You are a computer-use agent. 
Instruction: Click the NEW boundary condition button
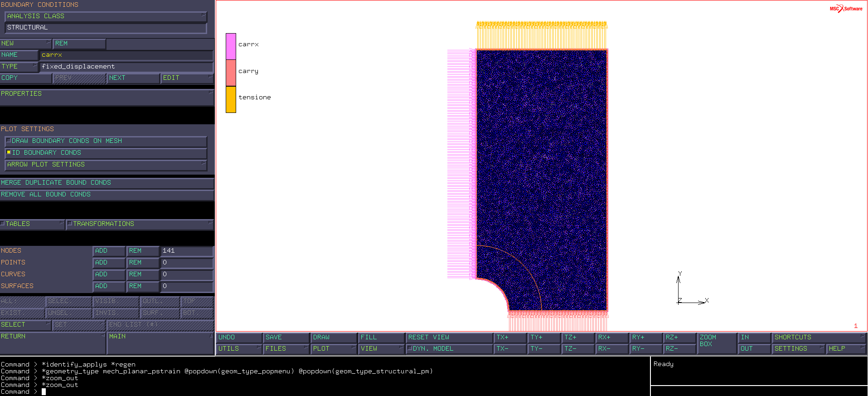point(26,44)
